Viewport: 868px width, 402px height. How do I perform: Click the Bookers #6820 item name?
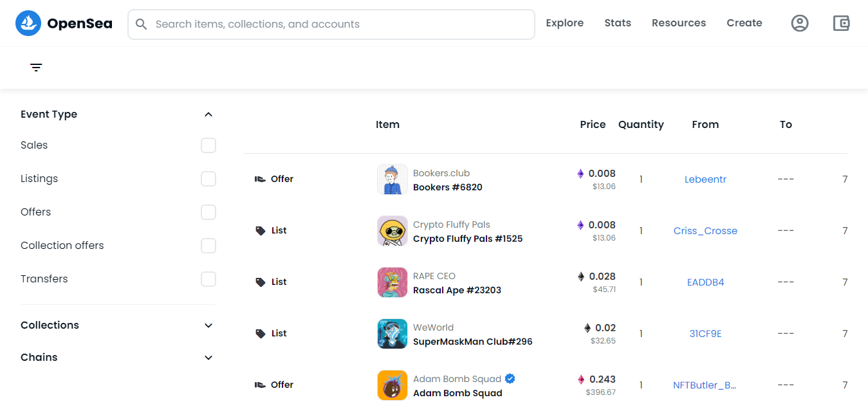pos(448,187)
